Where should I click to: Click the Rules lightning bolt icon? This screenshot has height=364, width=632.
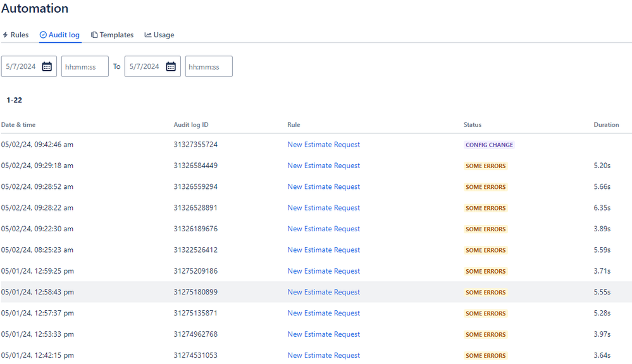6,35
